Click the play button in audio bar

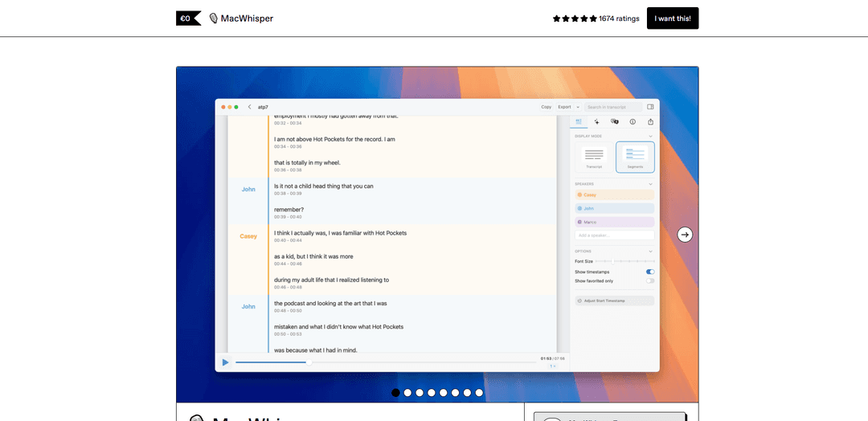(x=225, y=362)
